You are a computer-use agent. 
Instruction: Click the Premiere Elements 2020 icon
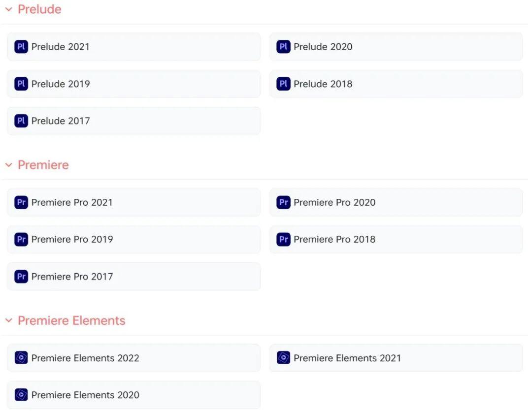pos(21,395)
